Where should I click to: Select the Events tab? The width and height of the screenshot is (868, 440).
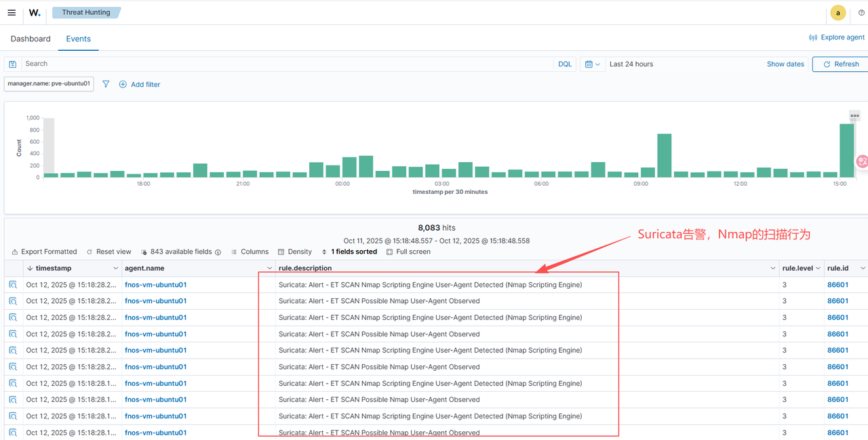click(78, 39)
